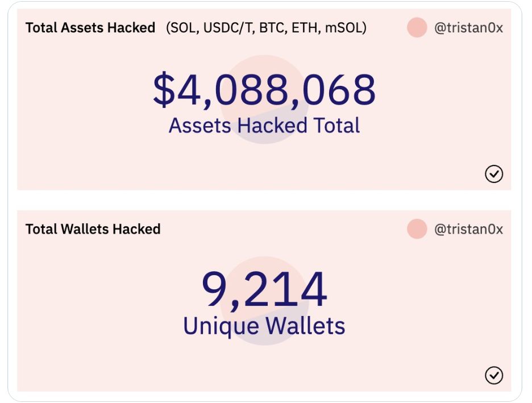Open the avatar circle on the Assets Hacked card
The height and width of the screenshot is (403, 532).
[x=417, y=27]
